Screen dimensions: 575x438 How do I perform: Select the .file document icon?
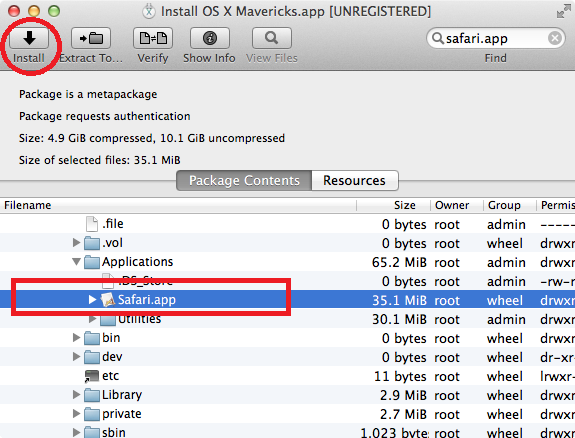point(92,224)
